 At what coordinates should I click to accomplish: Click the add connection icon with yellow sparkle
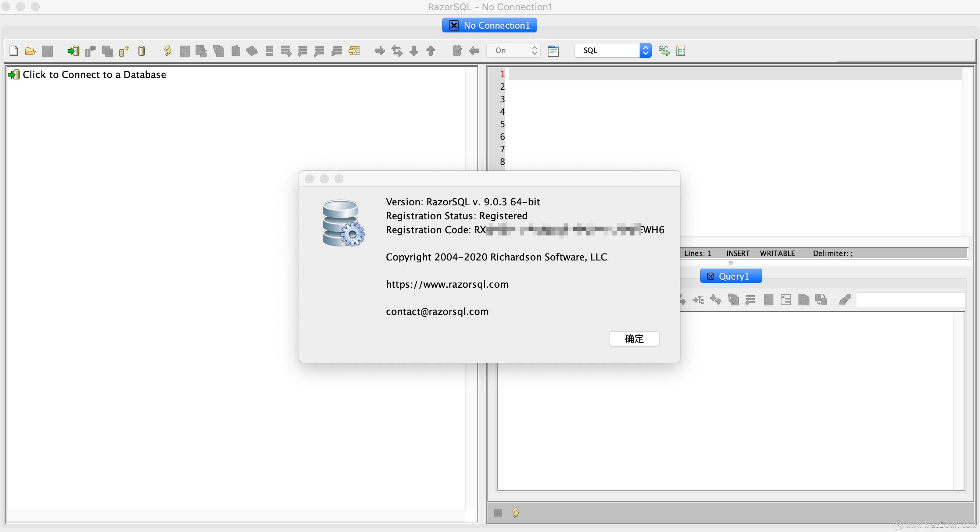tap(124, 51)
